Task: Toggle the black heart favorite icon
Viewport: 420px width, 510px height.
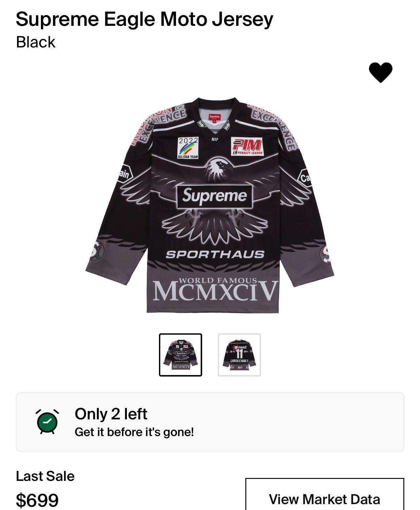Action: click(x=380, y=72)
